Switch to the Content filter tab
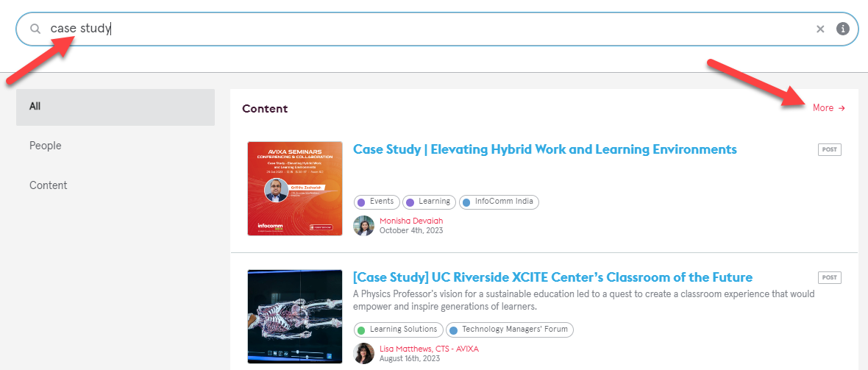The width and height of the screenshot is (868, 370). tap(115, 185)
